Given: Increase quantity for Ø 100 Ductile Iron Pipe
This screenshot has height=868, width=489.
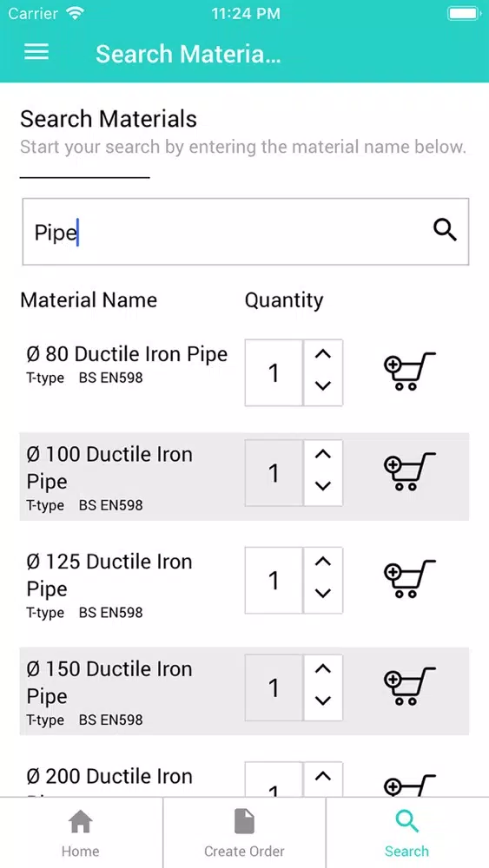Looking at the screenshot, I should 323,455.
